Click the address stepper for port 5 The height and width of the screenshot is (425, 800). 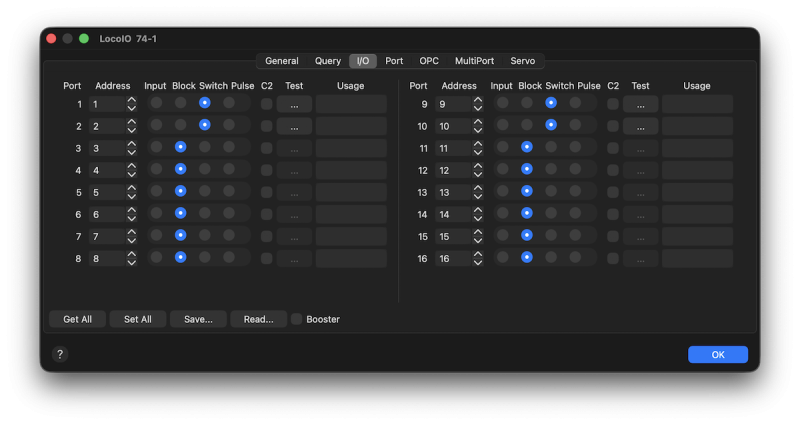[132, 192]
